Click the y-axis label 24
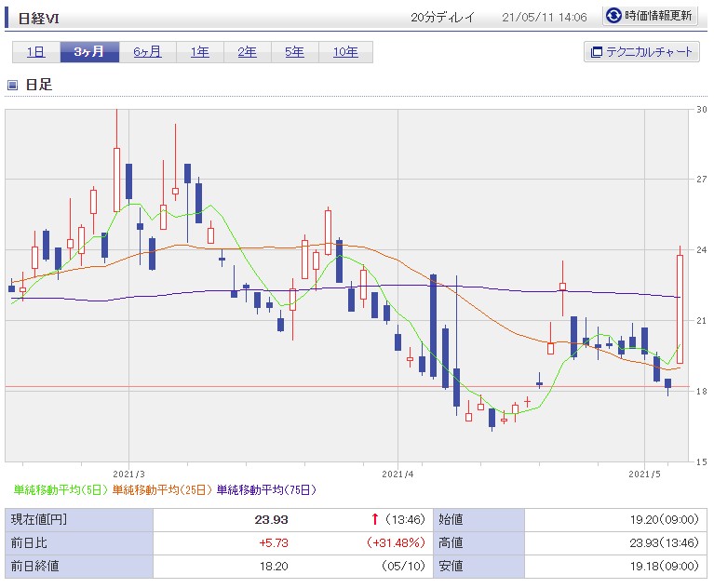This screenshot has width=714, height=588. click(x=701, y=250)
